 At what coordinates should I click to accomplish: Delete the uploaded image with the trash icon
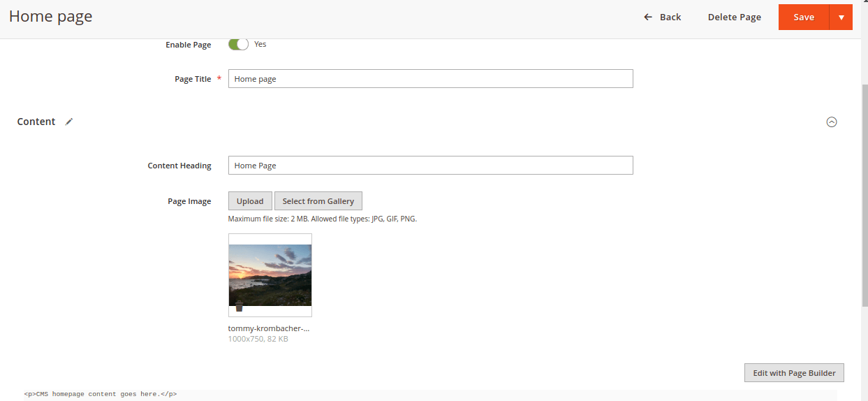(x=239, y=307)
